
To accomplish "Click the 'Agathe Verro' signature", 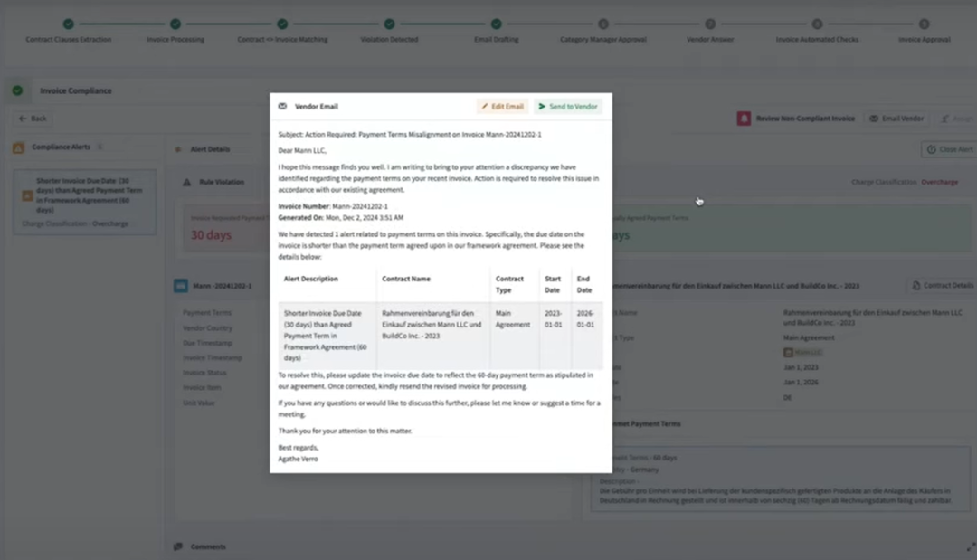I will (298, 459).
